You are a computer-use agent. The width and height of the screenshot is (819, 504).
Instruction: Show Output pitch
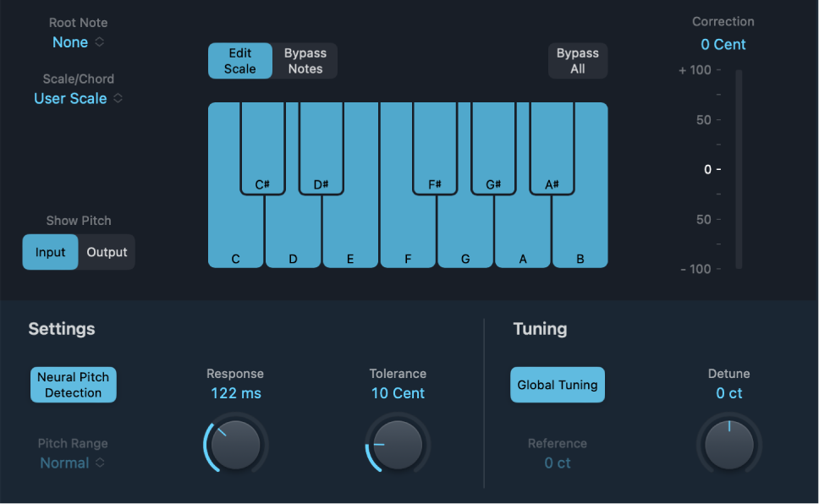(x=107, y=252)
